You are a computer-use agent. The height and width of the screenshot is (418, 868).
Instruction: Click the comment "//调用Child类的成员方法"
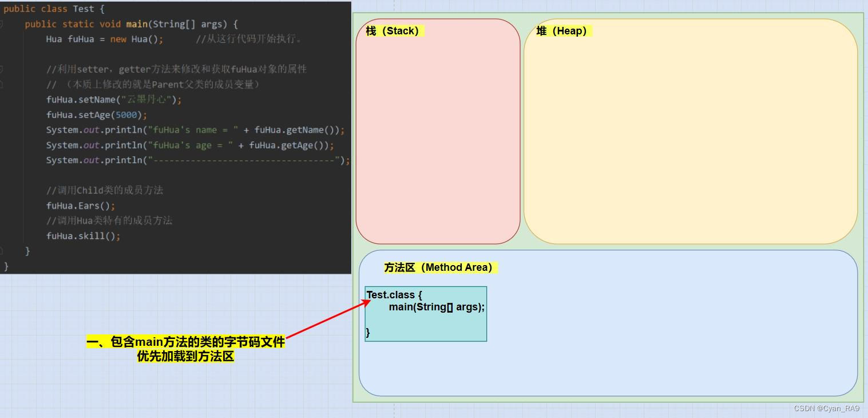[105, 191]
